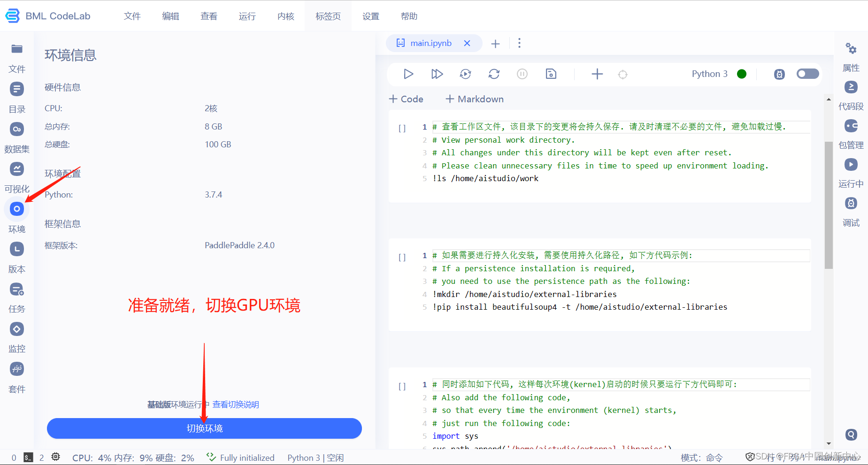This screenshot has width=868, height=465.
Task: Click the green kernel status indicator
Action: pyautogui.click(x=742, y=74)
